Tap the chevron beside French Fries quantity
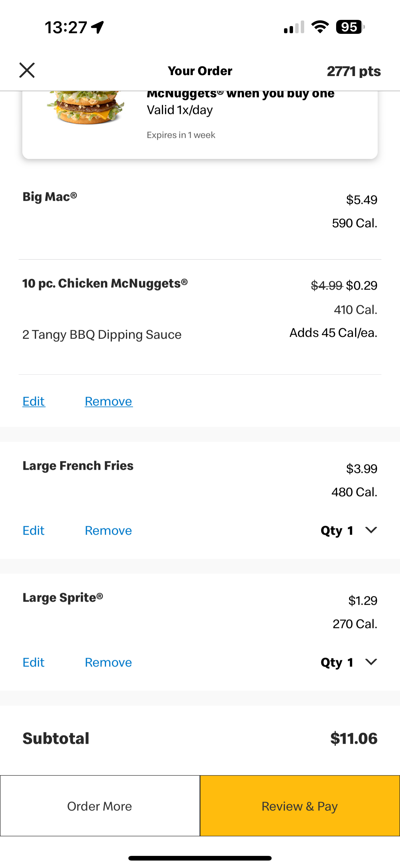 click(x=371, y=530)
